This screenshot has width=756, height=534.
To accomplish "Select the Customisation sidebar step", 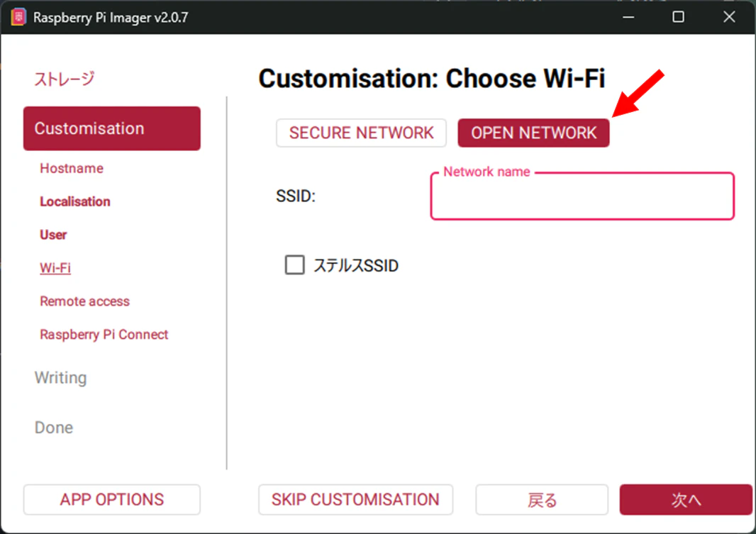I will pos(112,128).
